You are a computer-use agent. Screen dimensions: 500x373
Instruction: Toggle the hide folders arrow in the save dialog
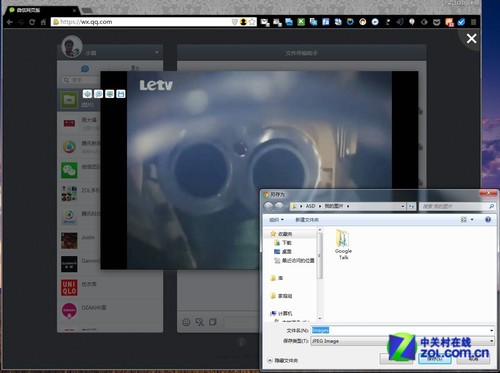click(270, 360)
